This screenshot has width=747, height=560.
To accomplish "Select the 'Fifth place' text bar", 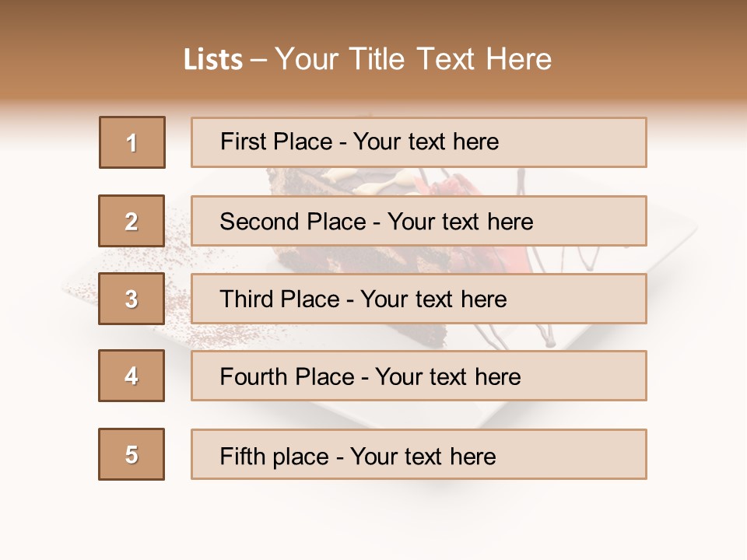I will coord(419,454).
